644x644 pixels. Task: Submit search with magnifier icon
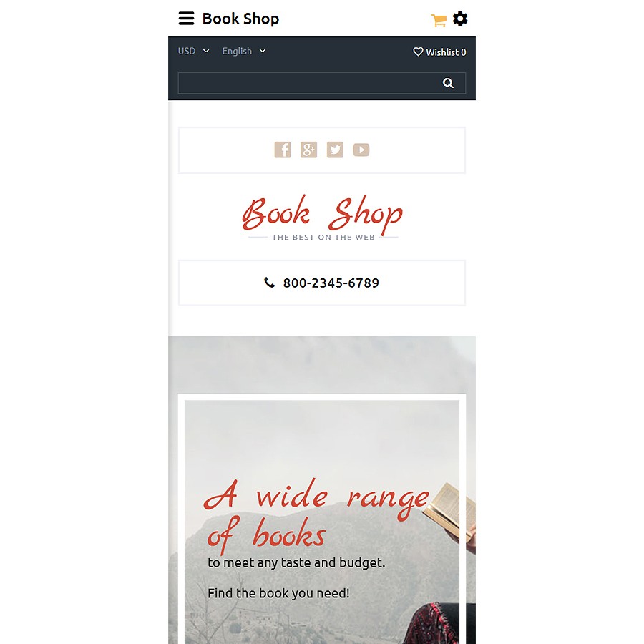click(448, 84)
